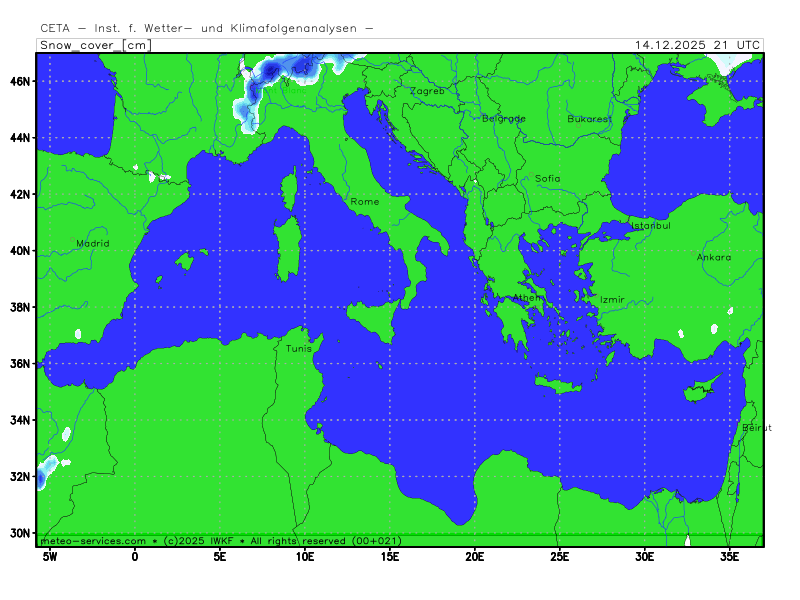Click the 35E longitude axis label
Viewport: 800px width, 600px height.
coord(730,556)
